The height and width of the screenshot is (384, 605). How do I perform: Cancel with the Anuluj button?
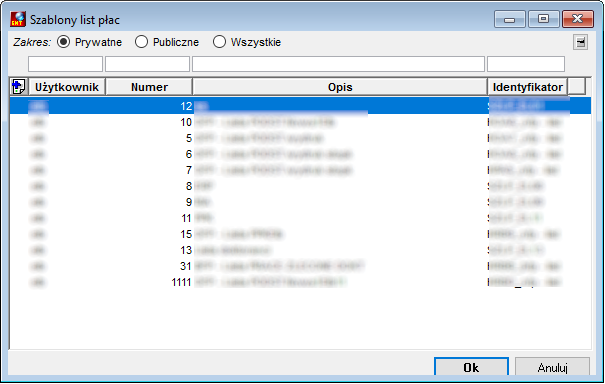tap(552, 367)
